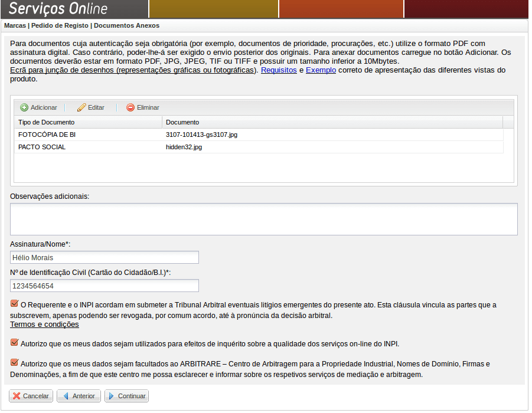Open the Requisitos link
The image size is (532, 413).
(x=279, y=70)
